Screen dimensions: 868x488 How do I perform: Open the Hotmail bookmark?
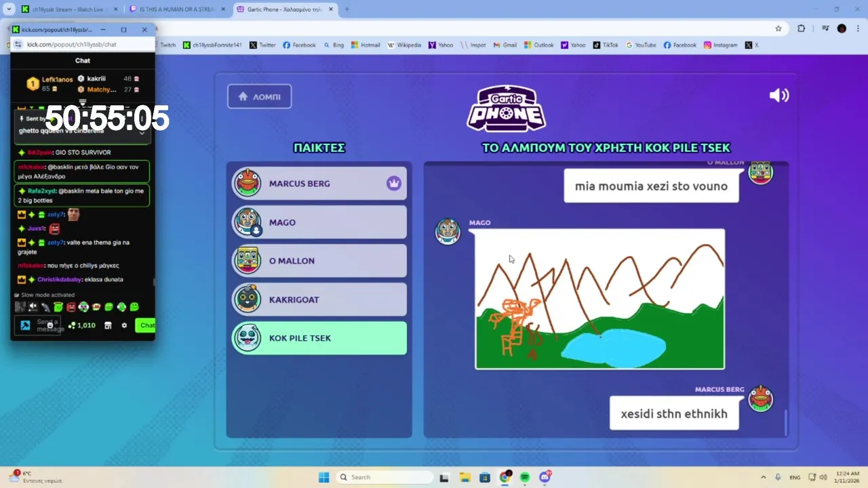365,45
